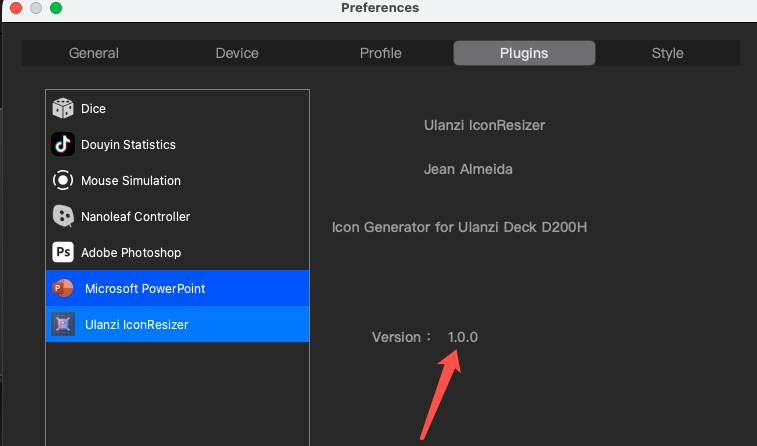
Task: Click the Douyin Statistics TikTok icon
Action: 63,144
